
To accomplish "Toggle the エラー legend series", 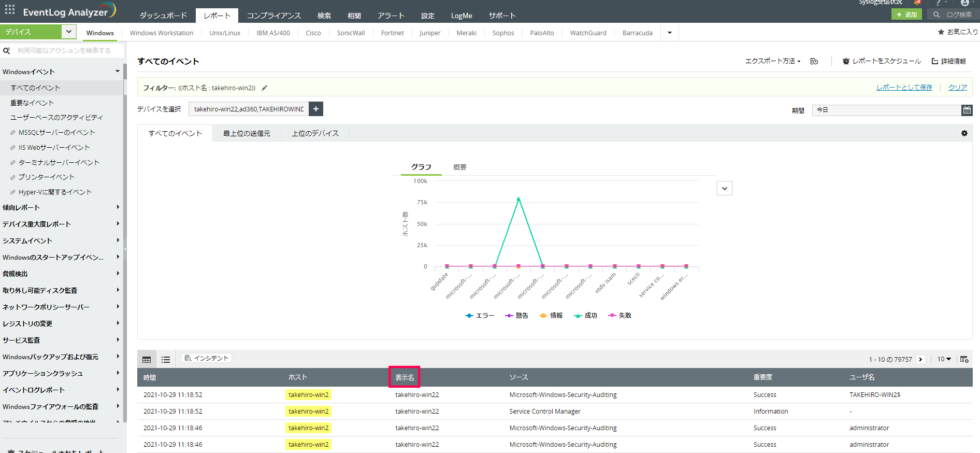I will 480,316.
